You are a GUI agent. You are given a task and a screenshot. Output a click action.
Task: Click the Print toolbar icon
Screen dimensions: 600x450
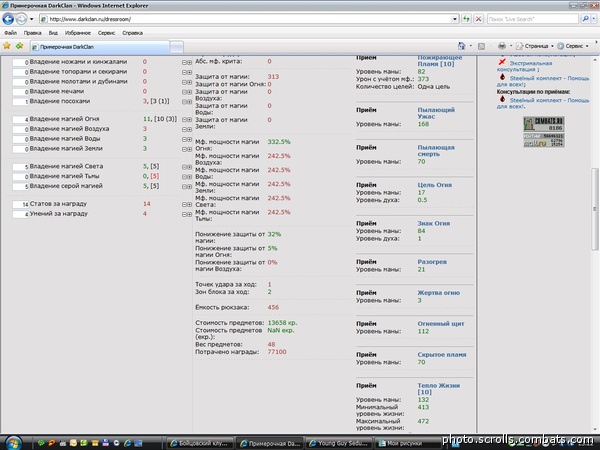502,46
